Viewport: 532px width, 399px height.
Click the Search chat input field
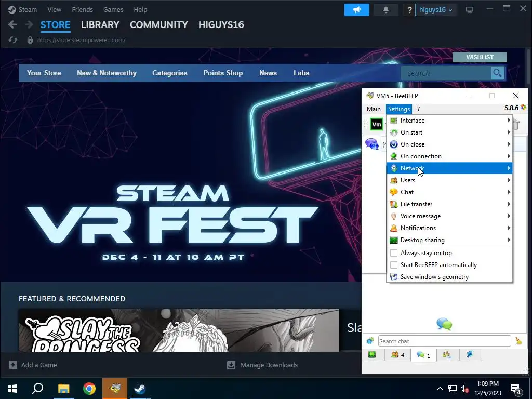[x=445, y=341]
